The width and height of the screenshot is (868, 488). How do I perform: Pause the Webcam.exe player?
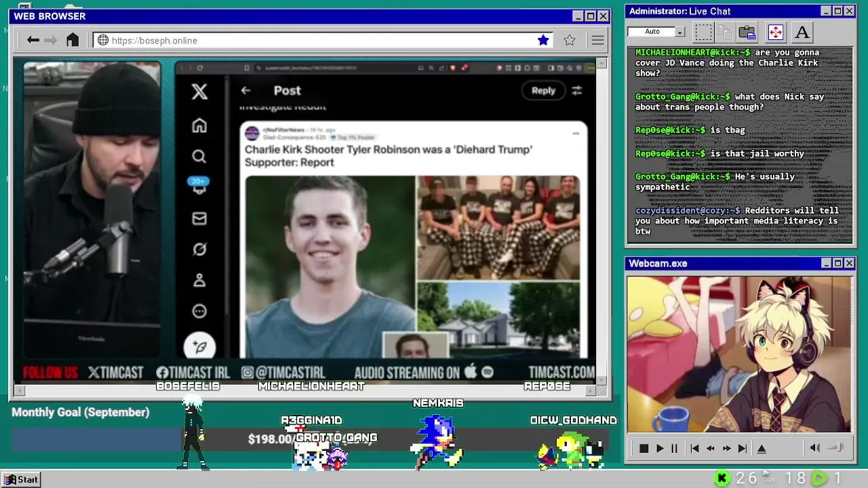click(674, 448)
